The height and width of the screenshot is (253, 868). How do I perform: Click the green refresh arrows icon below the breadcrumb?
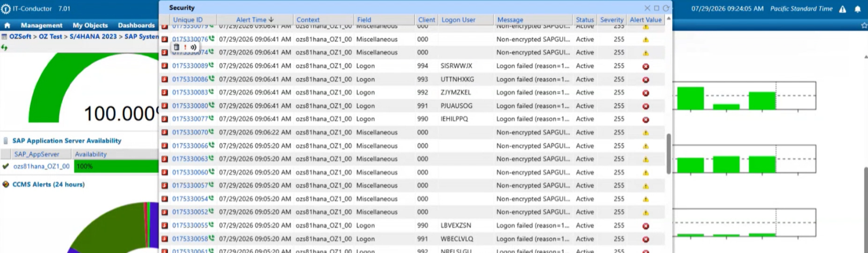[5, 47]
